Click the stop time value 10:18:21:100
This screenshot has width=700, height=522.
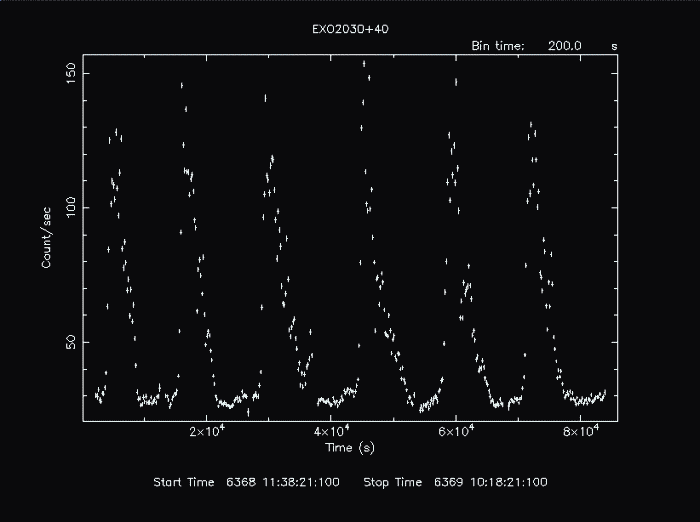tap(509, 482)
